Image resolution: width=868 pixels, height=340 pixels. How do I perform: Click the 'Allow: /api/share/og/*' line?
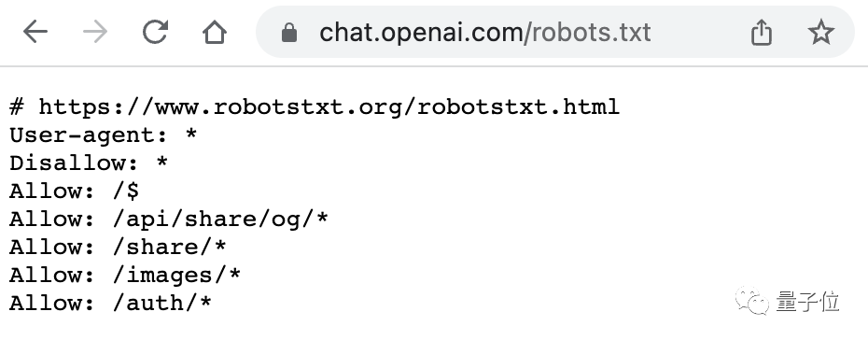tap(169, 220)
